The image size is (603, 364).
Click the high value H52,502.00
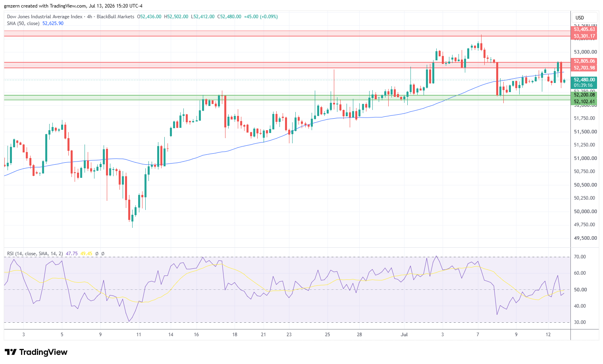(x=176, y=17)
